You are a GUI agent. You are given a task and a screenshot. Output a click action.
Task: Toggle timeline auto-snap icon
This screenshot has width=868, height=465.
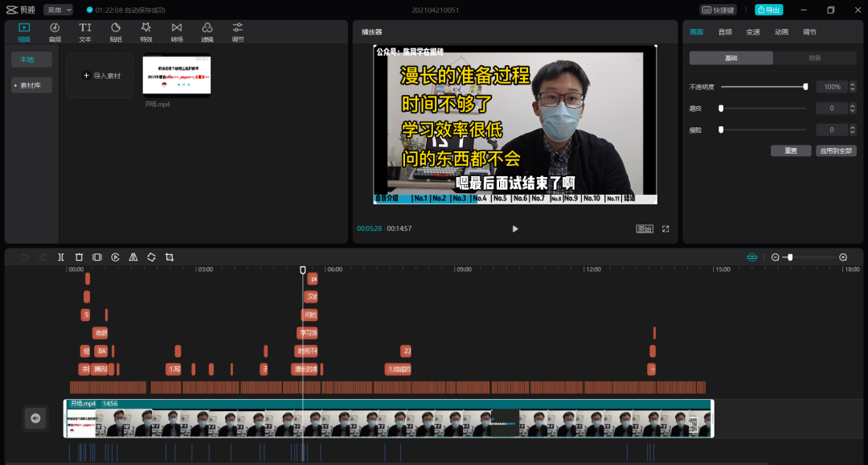click(751, 257)
